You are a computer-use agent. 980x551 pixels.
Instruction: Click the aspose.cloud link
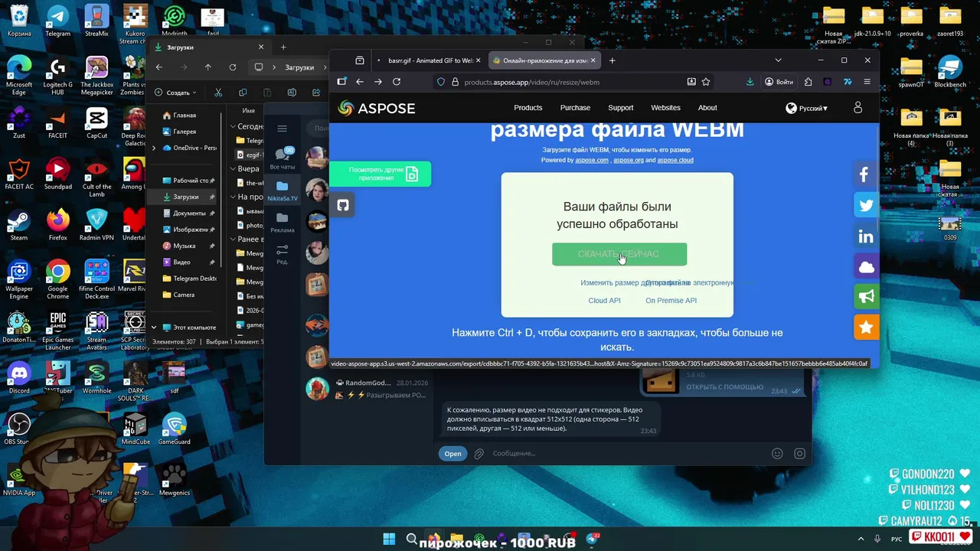pos(675,160)
